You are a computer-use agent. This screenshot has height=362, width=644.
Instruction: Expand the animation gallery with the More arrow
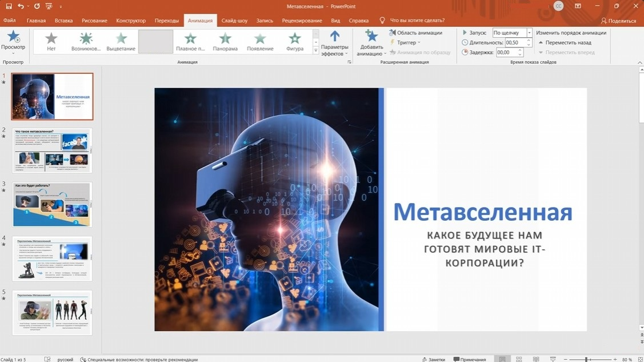pos(316,50)
